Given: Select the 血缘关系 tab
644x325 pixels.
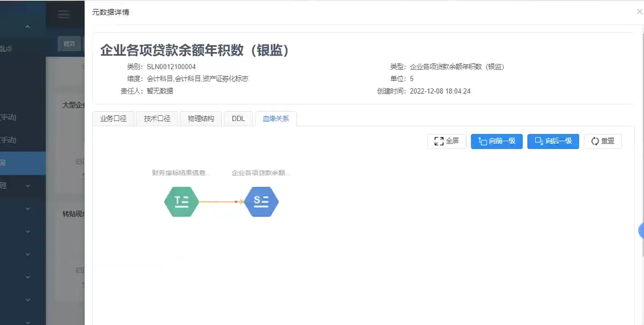Looking at the screenshot, I should [276, 119].
